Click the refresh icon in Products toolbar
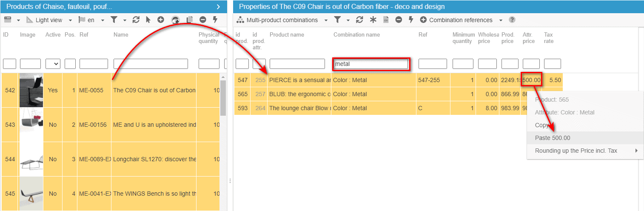 (136, 20)
